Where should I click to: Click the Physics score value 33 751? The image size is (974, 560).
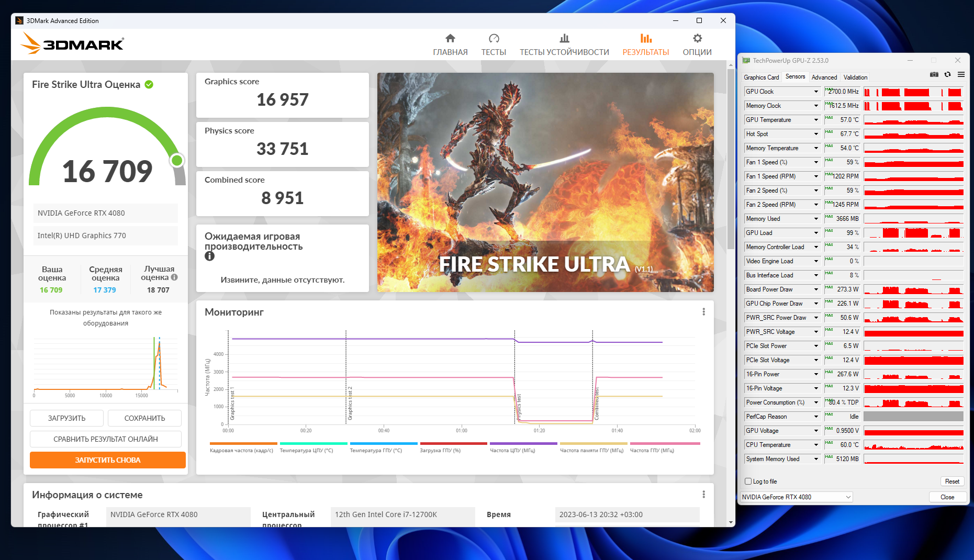pos(283,149)
